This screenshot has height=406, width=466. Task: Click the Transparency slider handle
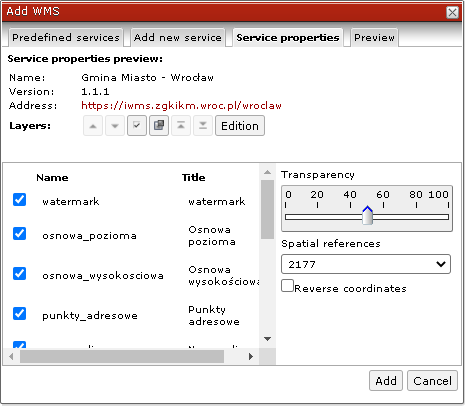(x=367, y=215)
